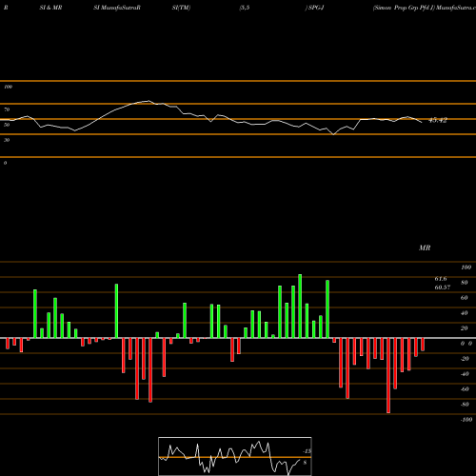Click the 50 level label on RSI axis

tap(7, 125)
